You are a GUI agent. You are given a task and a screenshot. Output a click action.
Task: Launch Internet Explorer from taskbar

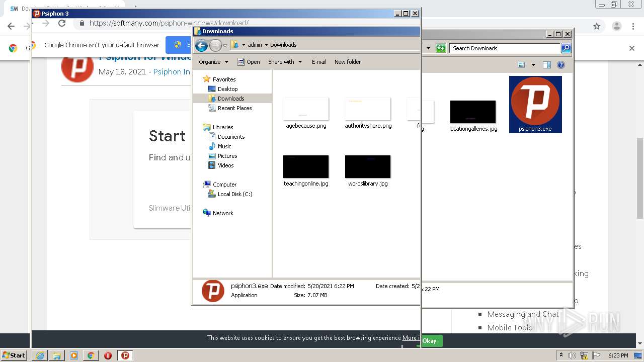[x=39, y=355]
